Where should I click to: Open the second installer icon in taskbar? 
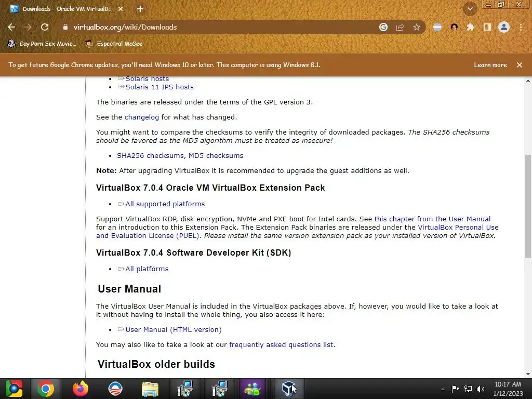tap(220, 389)
